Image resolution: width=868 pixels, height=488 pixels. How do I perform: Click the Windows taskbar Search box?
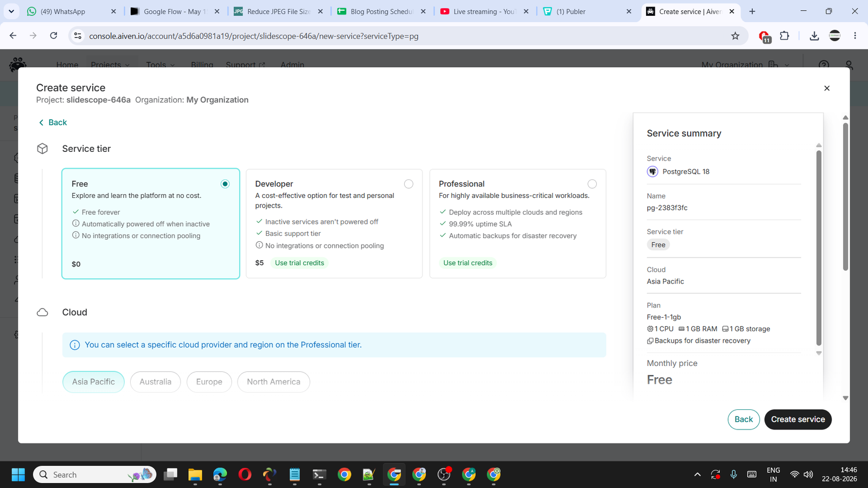94,475
